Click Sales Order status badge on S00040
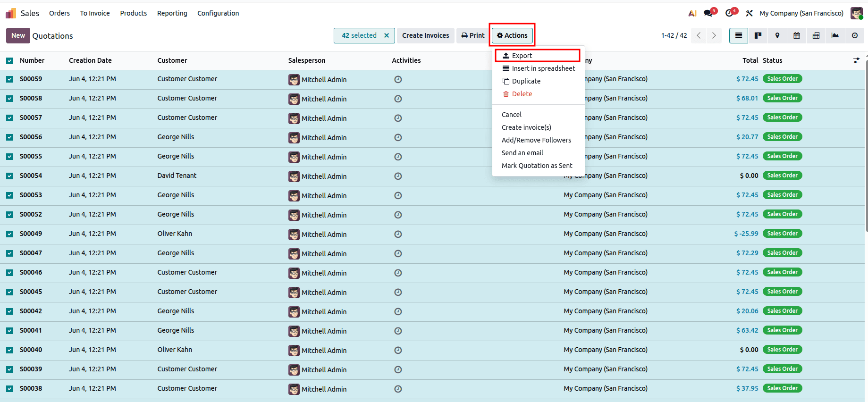The image size is (868, 402). [782, 350]
